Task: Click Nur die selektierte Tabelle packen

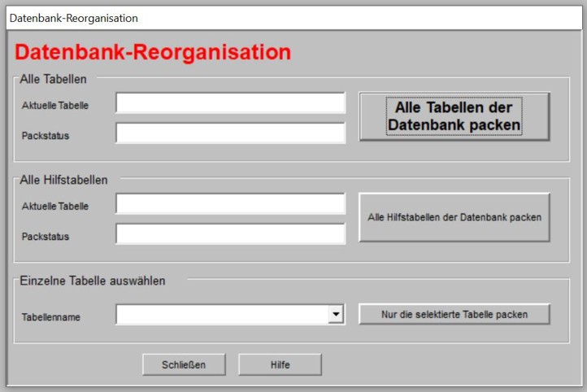Action: tap(454, 314)
